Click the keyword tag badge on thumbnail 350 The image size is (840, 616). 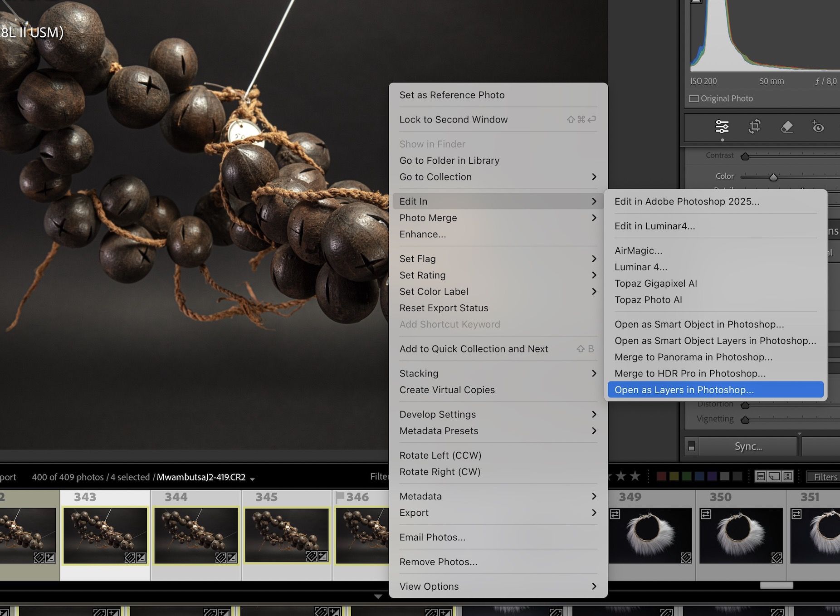(x=777, y=557)
